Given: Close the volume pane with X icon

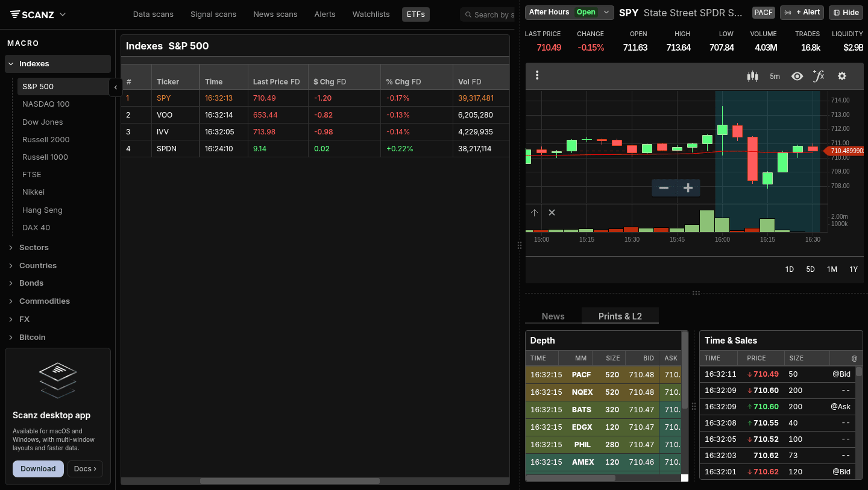Looking at the screenshot, I should pyautogui.click(x=552, y=213).
